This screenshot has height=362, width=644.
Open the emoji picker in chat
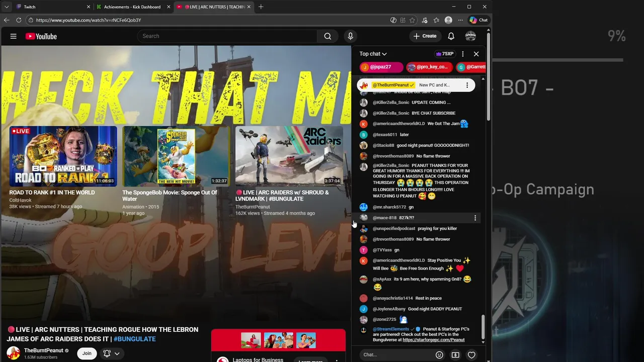coord(439,355)
